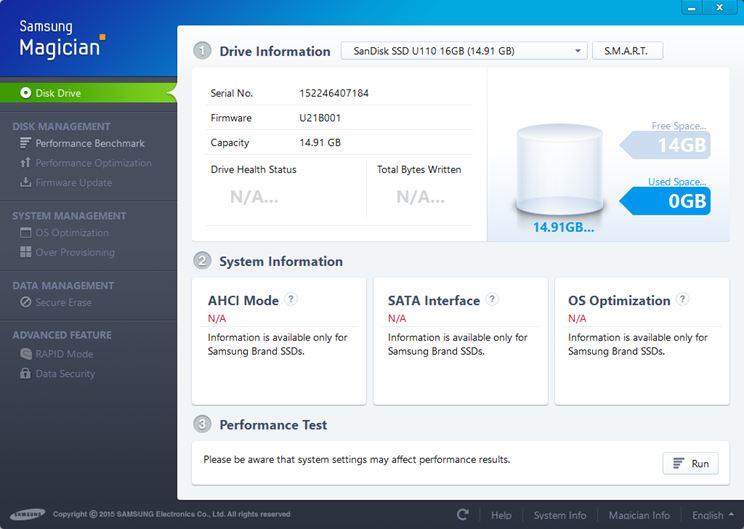Click the Over Provisioning grid icon
Viewport: 744px width, 529px height.
[26, 253]
